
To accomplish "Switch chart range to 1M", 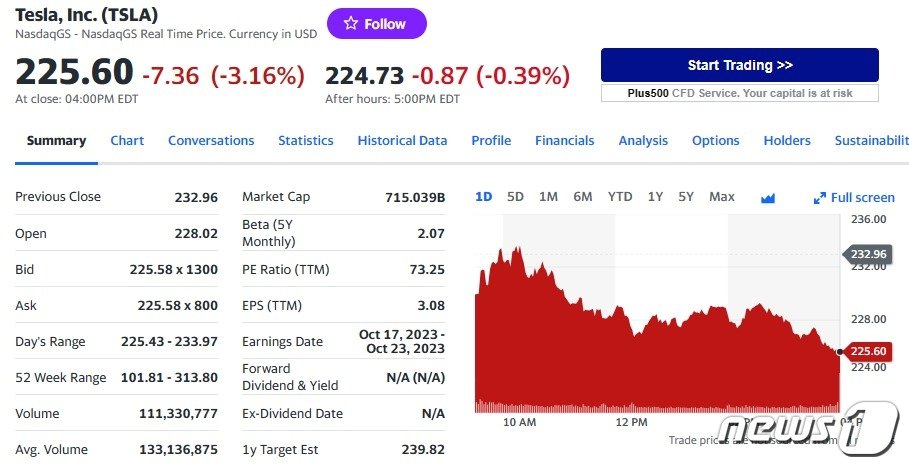I will click(x=548, y=197).
